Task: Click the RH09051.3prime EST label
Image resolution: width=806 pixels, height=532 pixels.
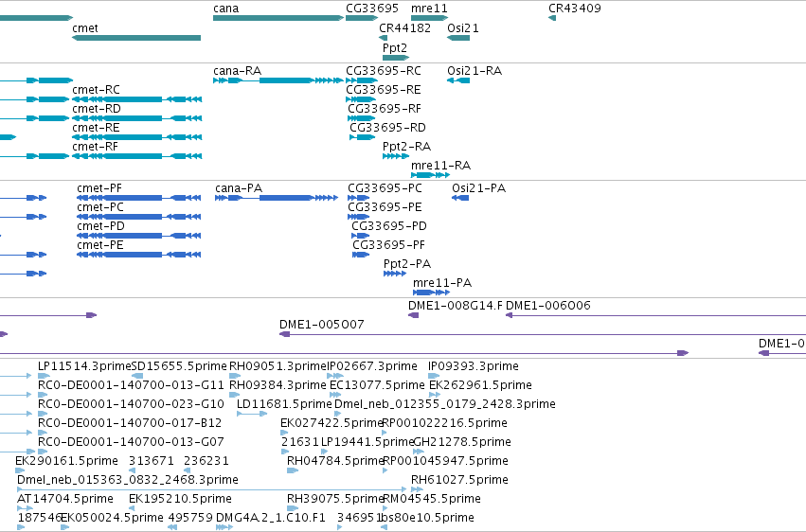Action: tap(278, 366)
